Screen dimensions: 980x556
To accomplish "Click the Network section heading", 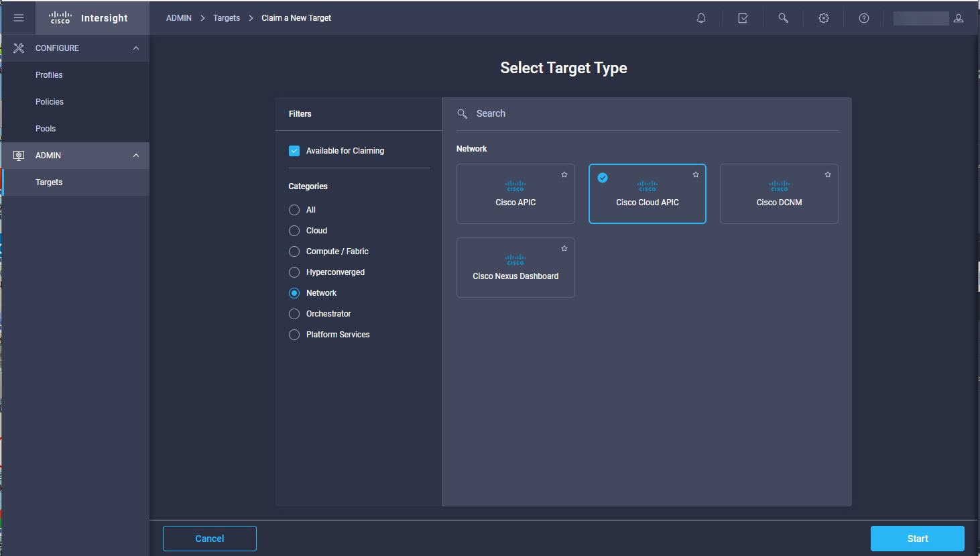I will click(472, 149).
